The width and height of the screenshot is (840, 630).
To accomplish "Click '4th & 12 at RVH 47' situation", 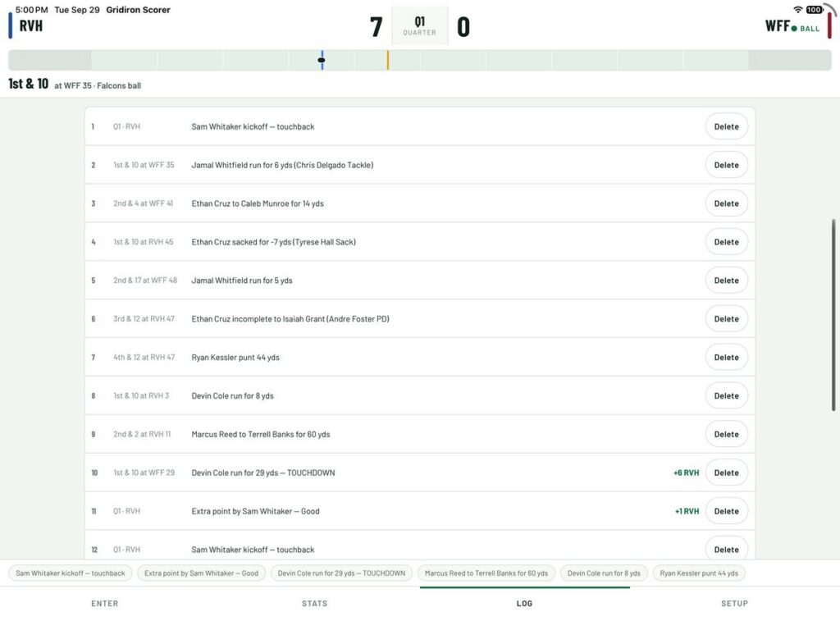I will point(144,358).
